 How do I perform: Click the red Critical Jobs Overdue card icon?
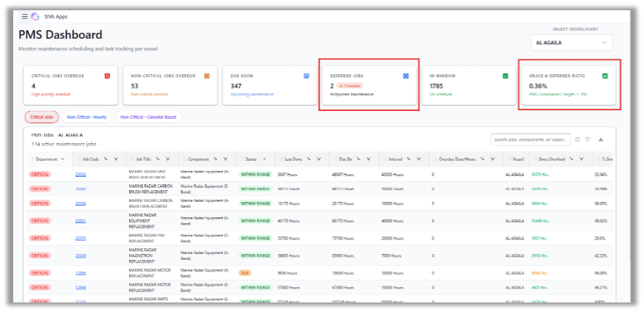point(107,76)
